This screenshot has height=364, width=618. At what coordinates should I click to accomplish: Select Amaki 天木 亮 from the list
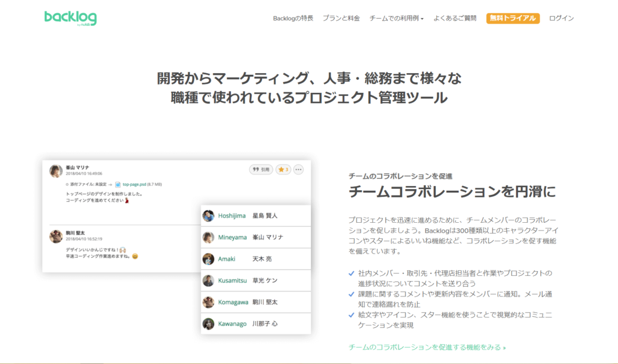pos(256,259)
